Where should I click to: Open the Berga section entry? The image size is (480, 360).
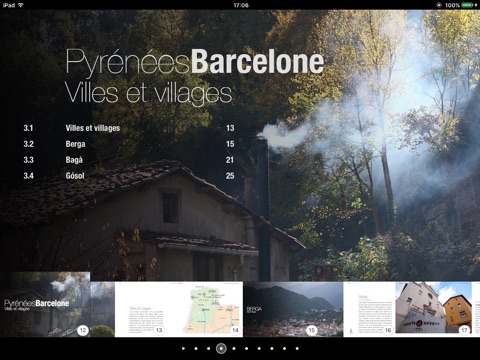pos(129,144)
